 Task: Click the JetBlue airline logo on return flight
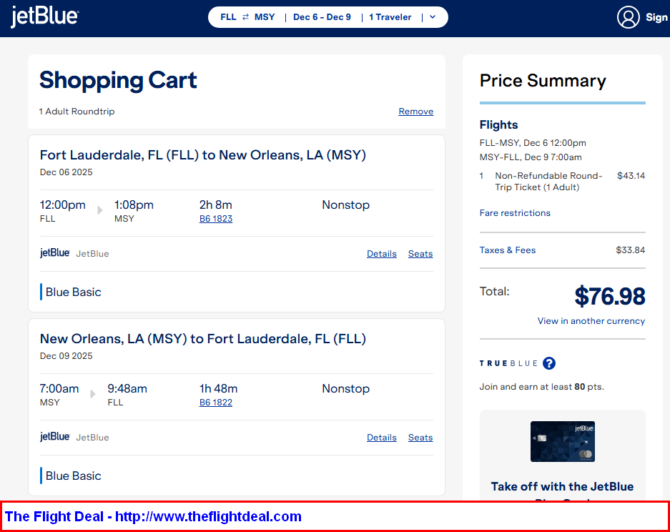[55, 437]
